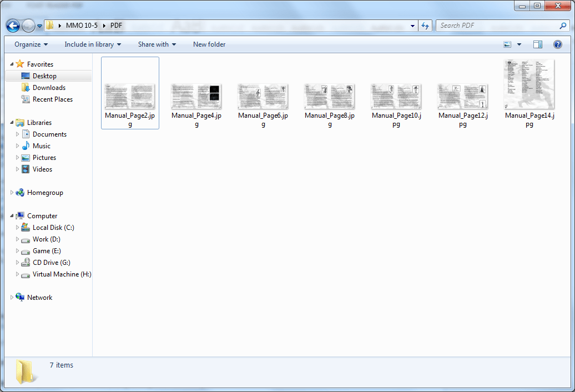The width and height of the screenshot is (575, 392).
Task: Expand the Network tree node
Action: tap(12, 298)
